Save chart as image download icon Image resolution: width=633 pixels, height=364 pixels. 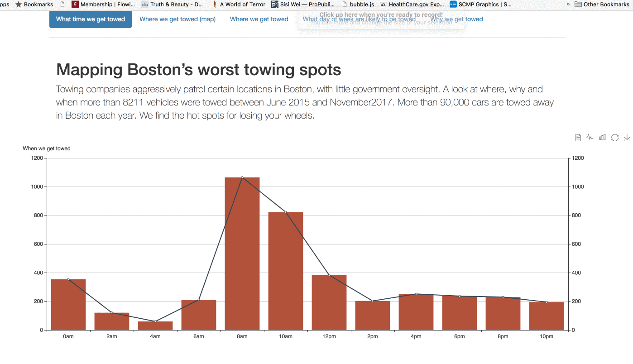tap(627, 138)
